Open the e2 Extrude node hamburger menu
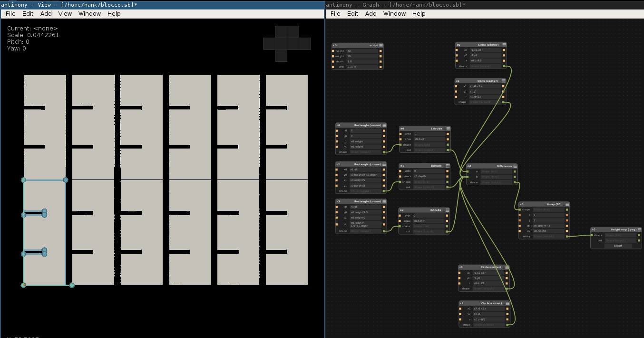The height and width of the screenshot is (338, 644). tap(447, 210)
